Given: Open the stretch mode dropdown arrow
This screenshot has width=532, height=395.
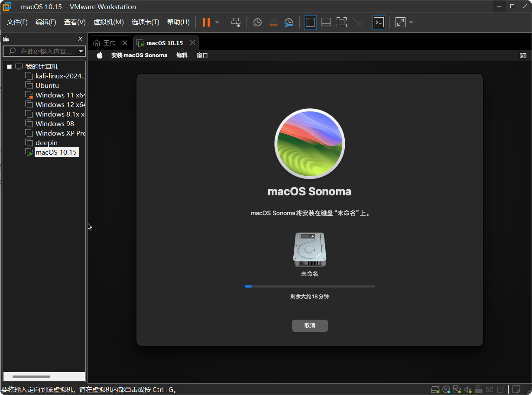Looking at the screenshot, I should pyautogui.click(x=410, y=22).
